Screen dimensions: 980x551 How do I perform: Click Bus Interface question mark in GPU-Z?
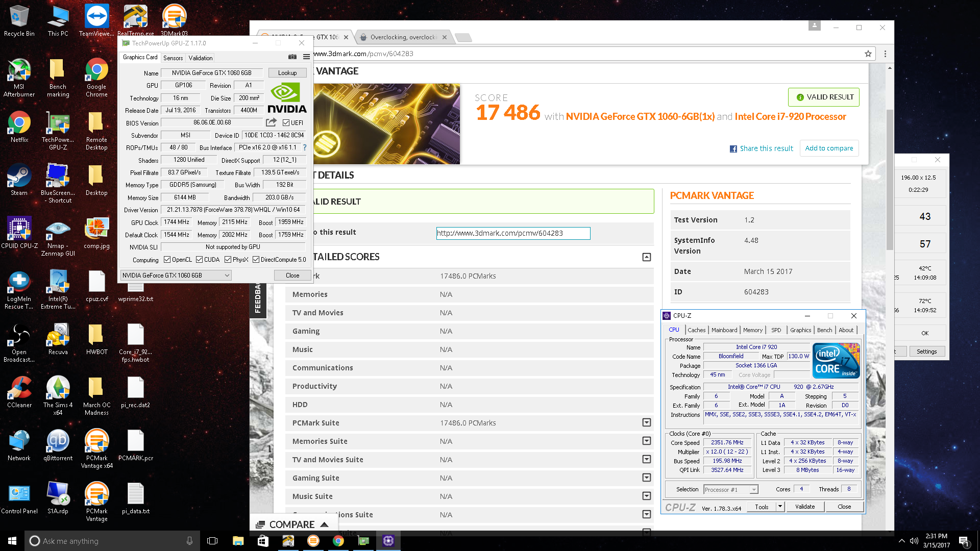point(305,147)
